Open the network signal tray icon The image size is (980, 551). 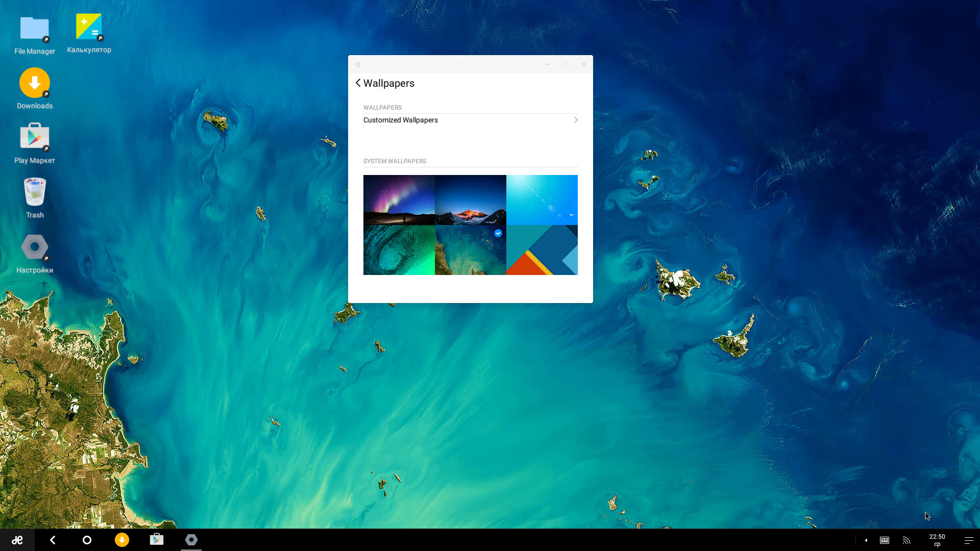[906, 540]
